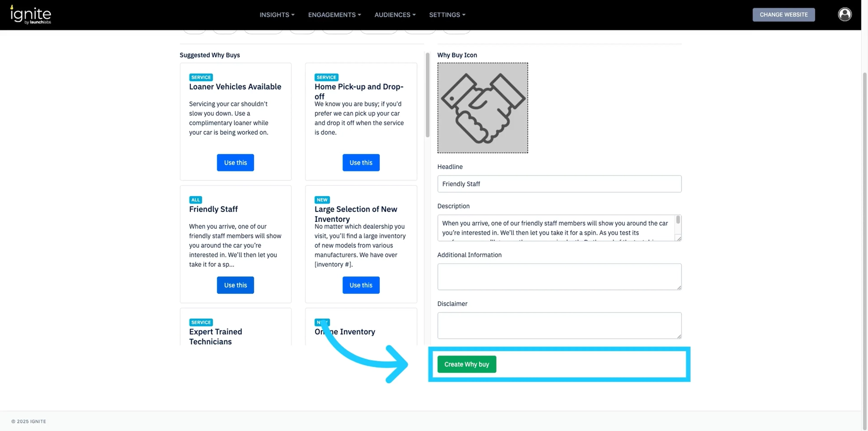Screen dimensions: 868x431
Task: Click SERVICE badge on Expert Trained Technicians
Action: [201, 322]
